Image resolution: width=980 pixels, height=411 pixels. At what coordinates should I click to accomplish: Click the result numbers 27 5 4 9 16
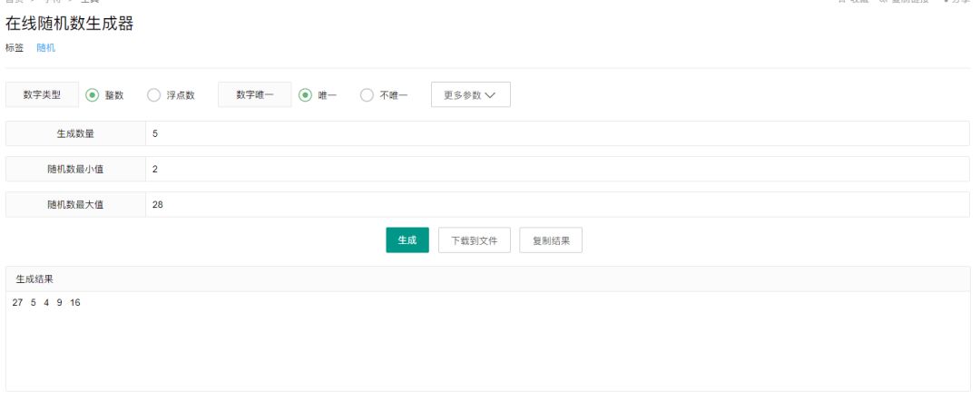point(46,302)
